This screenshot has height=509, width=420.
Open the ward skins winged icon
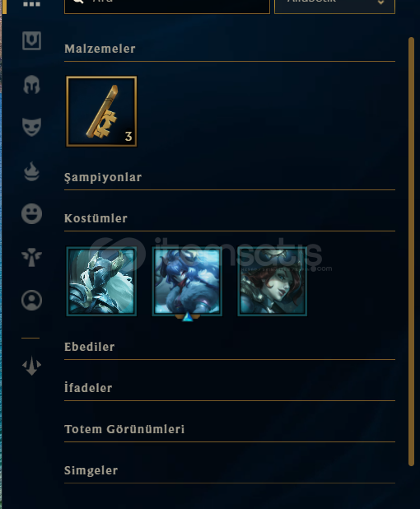point(31,257)
